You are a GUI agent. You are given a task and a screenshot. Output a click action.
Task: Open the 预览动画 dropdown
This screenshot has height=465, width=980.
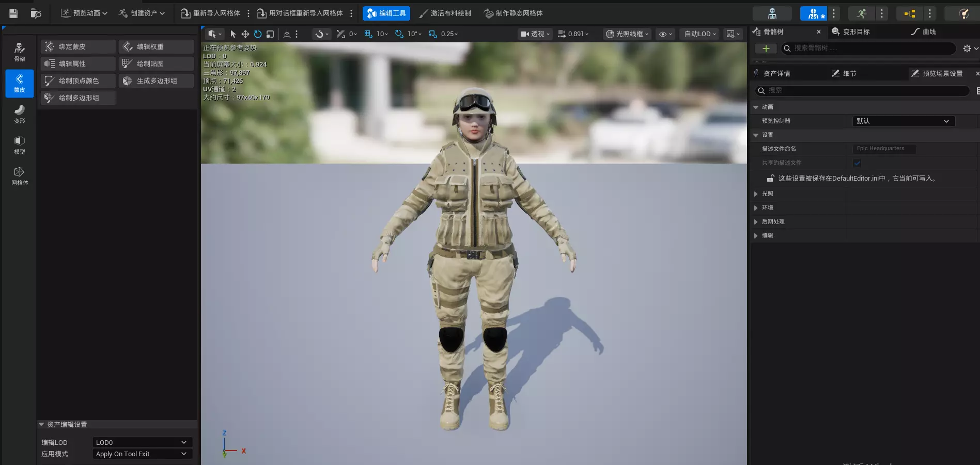[x=84, y=13]
